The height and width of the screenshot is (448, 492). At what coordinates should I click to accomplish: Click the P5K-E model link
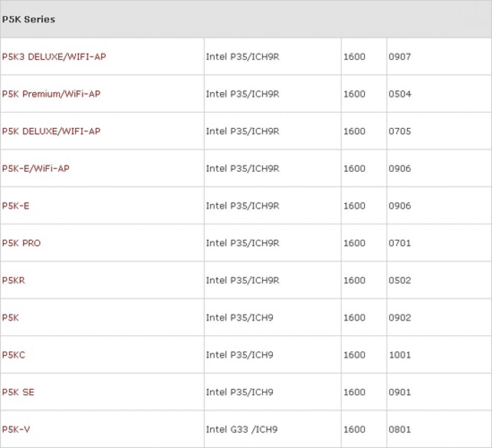tap(16, 206)
